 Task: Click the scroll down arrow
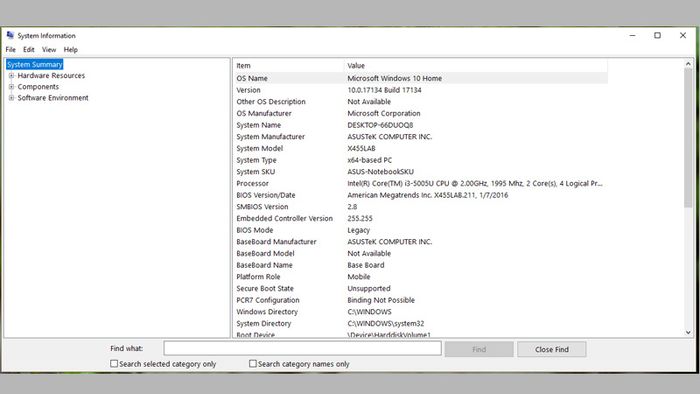(x=688, y=332)
